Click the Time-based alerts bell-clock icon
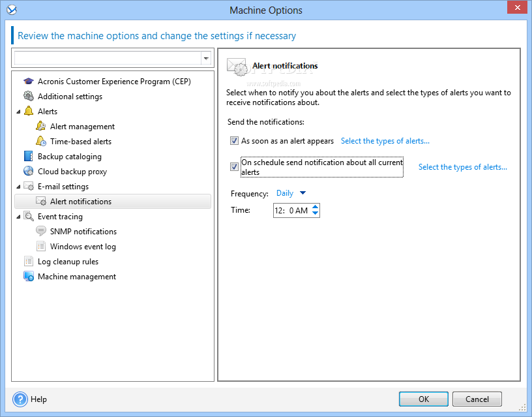The height and width of the screenshot is (417, 532). 40,141
